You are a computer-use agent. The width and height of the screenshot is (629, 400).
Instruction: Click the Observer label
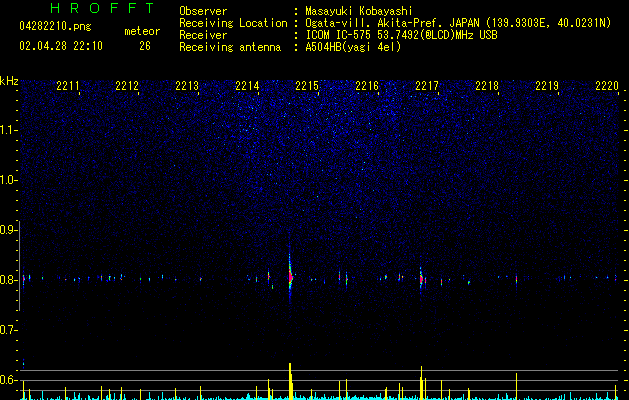click(x=203, y=11)
